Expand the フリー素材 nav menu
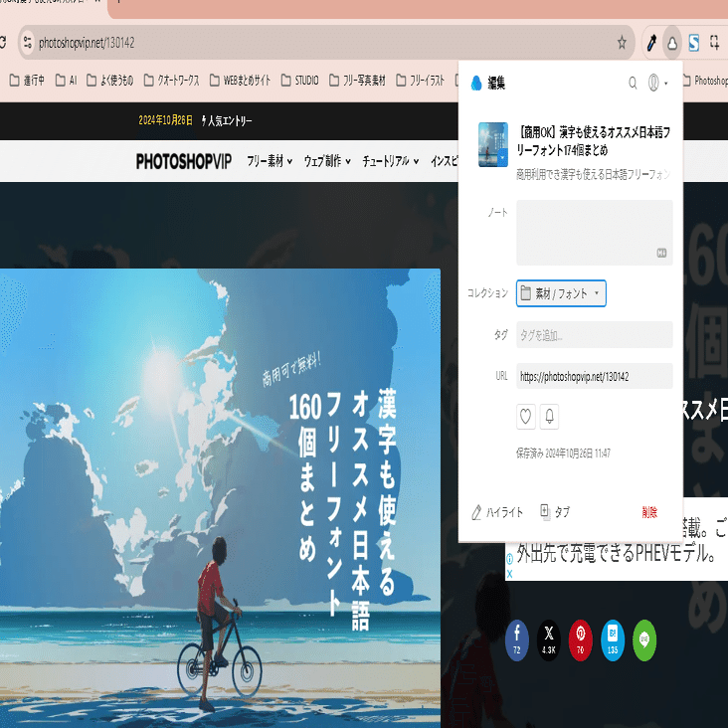The width and height of the screenshot is (728, 728). pyautogui.click(x=270, y=161)
